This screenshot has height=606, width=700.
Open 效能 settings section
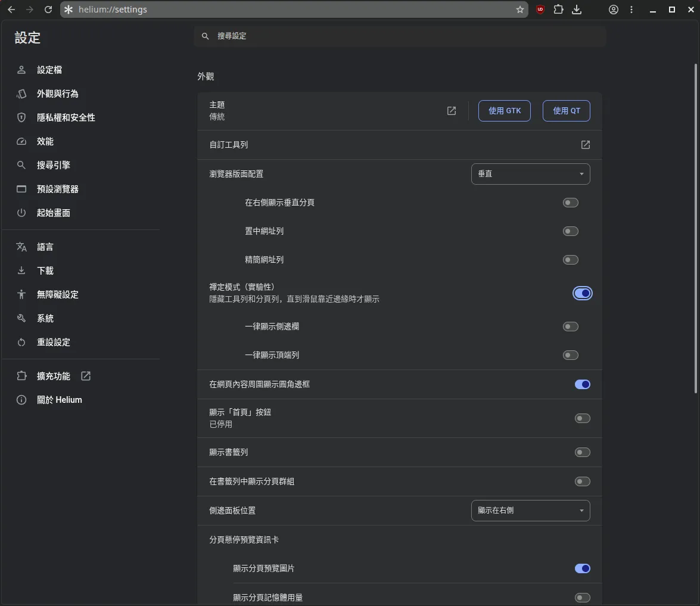(x=45, y=141)
